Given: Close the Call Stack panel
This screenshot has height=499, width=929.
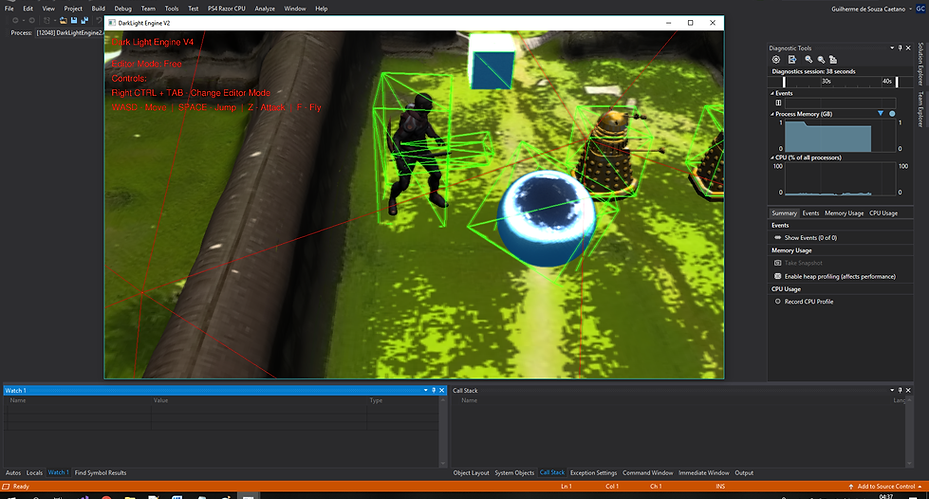Looking at the screenshot, I should point(908,390).
